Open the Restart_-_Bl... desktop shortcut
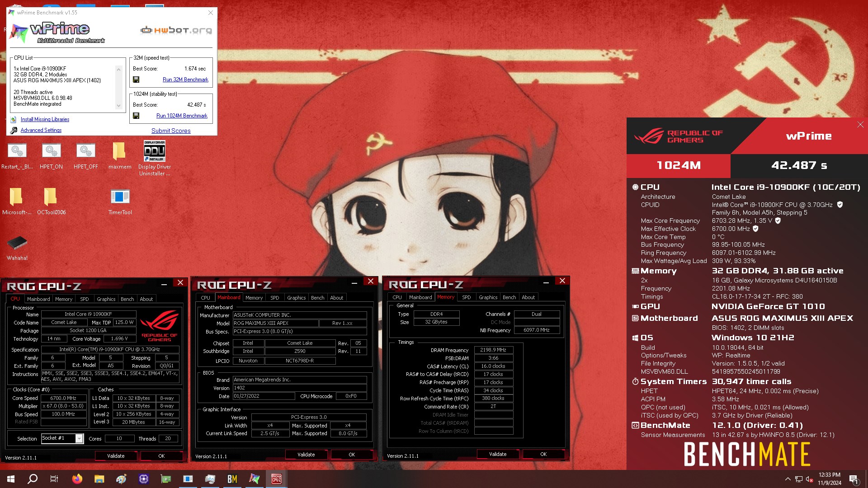This screenshot has width=868, height=488. coord(17,156)
